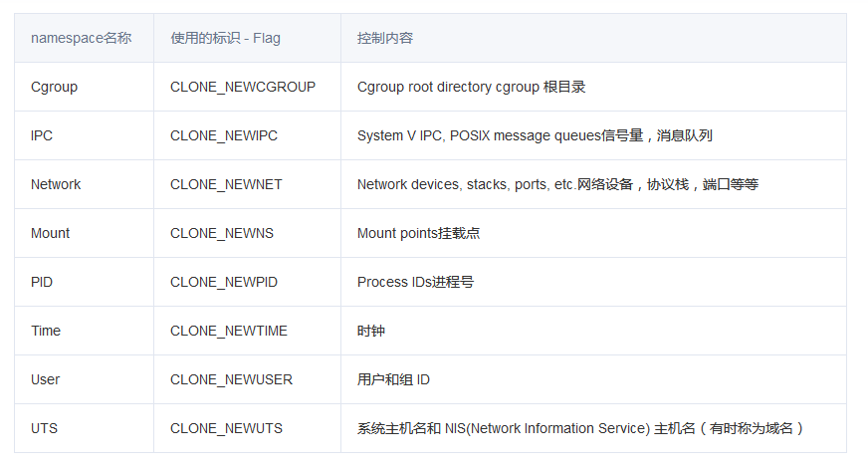Screen dimensions: 868x466
Task: Select 'Cgroup root directory cgroup 根目录' cell
Action: point(593,87)
